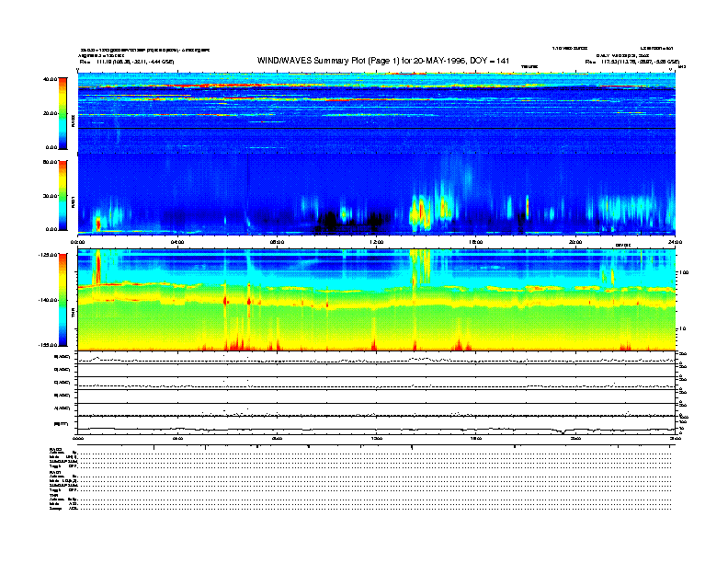Click the DOY = 141 text in title
This screenshot has height=563, width=728.
(x=490, y=61)
